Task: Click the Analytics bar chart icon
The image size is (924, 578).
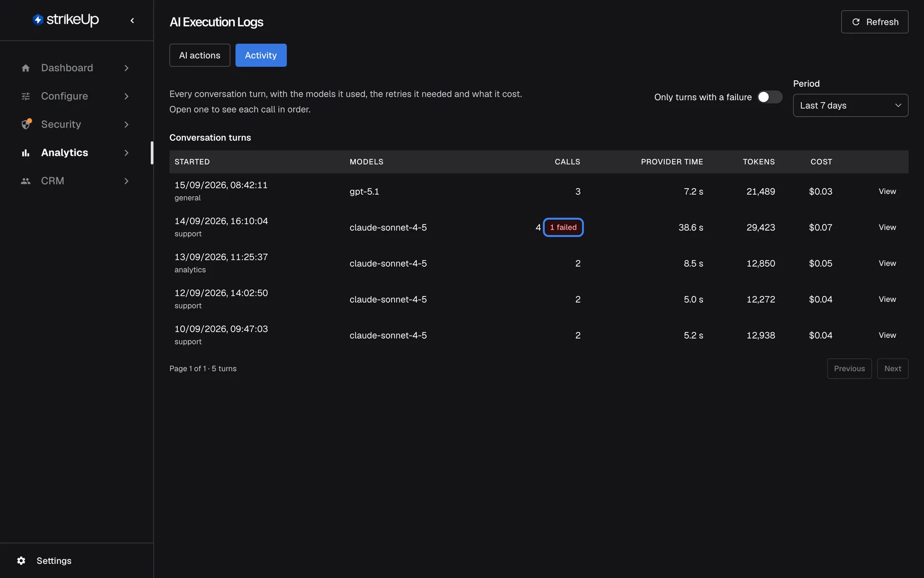Action: pyautogui.click(x=26, y=153)
